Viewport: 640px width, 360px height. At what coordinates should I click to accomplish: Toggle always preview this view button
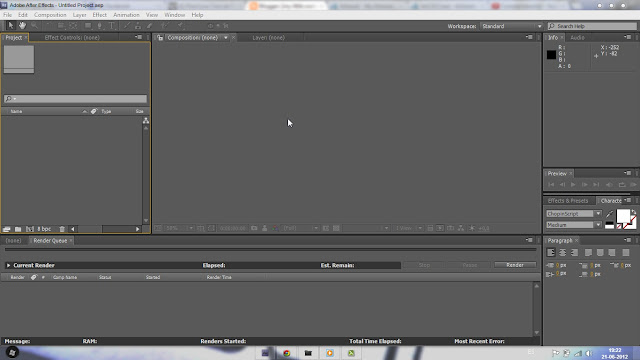tap(158, 228)
